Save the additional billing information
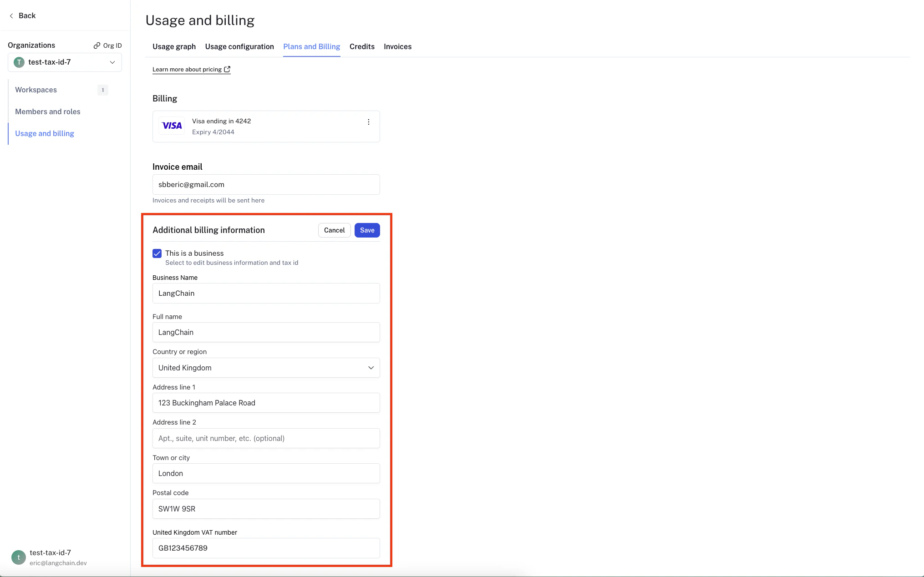Viewport: 924px width, 577px height. click(x=367, y=230)
